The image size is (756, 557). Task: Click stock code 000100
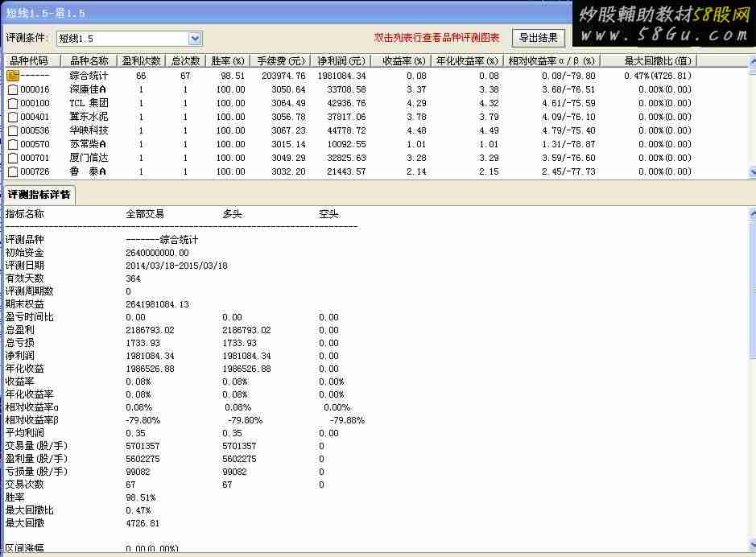[35, 103]
